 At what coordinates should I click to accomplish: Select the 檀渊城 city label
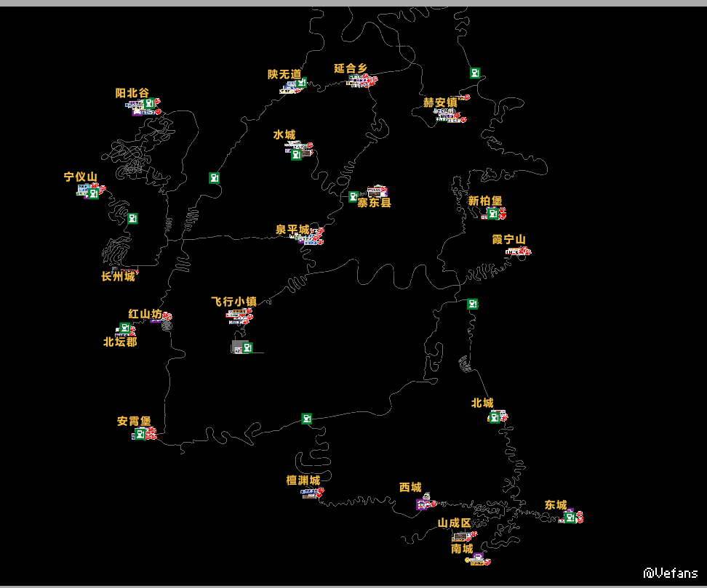point(303,480)
